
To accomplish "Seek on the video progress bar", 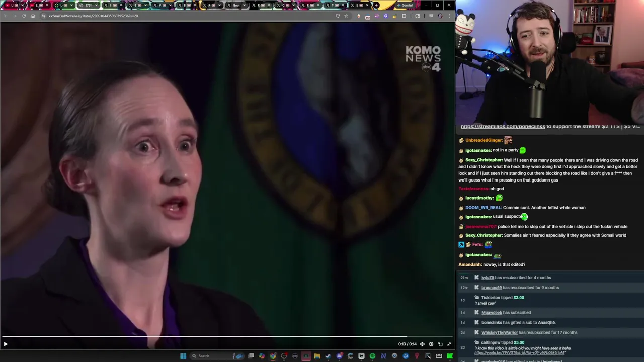I will pos(227,337).
